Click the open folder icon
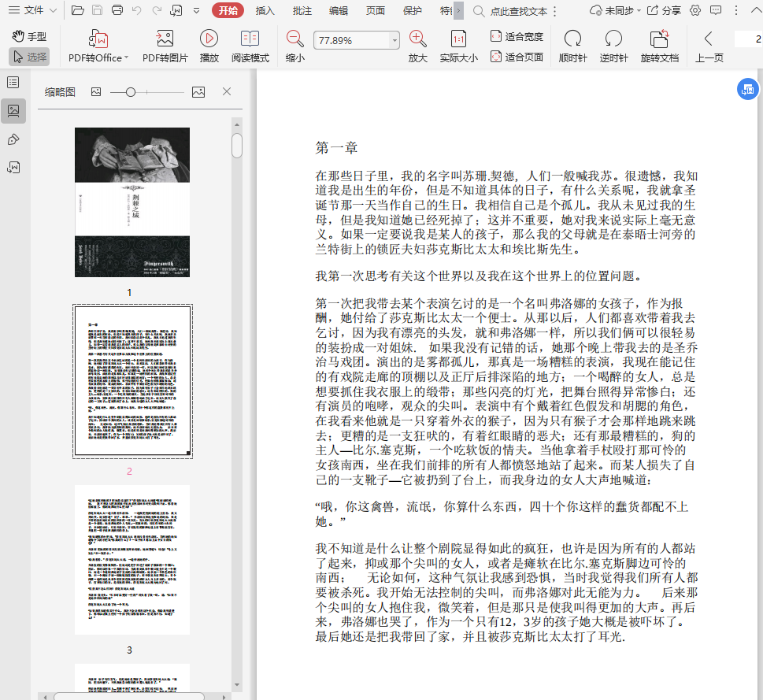Viewport: 763px width, 700px height. click(77, 10)
